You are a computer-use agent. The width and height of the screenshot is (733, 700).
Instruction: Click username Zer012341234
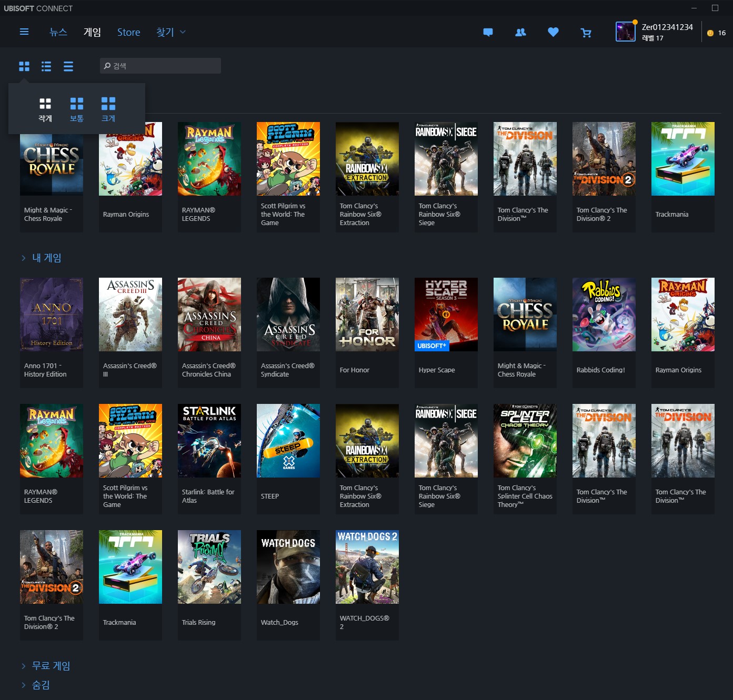667,27
